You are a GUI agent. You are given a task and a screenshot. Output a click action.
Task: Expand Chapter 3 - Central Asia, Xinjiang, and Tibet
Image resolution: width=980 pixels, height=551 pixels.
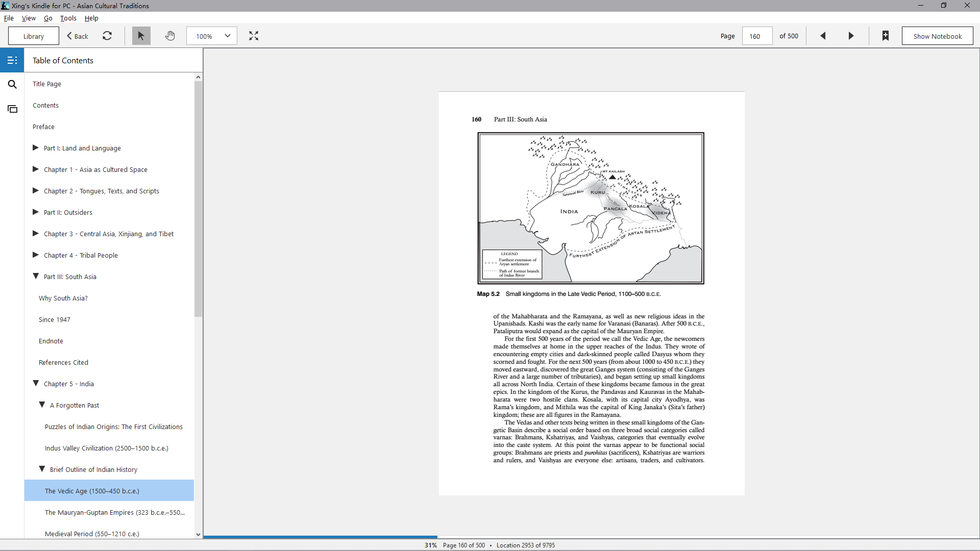[x=36, y=234]
